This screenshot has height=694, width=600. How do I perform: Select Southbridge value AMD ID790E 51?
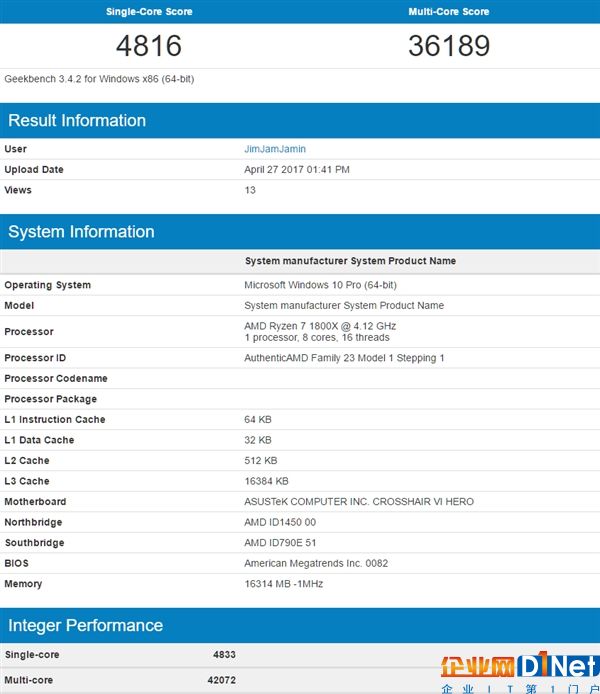(280, 543)
